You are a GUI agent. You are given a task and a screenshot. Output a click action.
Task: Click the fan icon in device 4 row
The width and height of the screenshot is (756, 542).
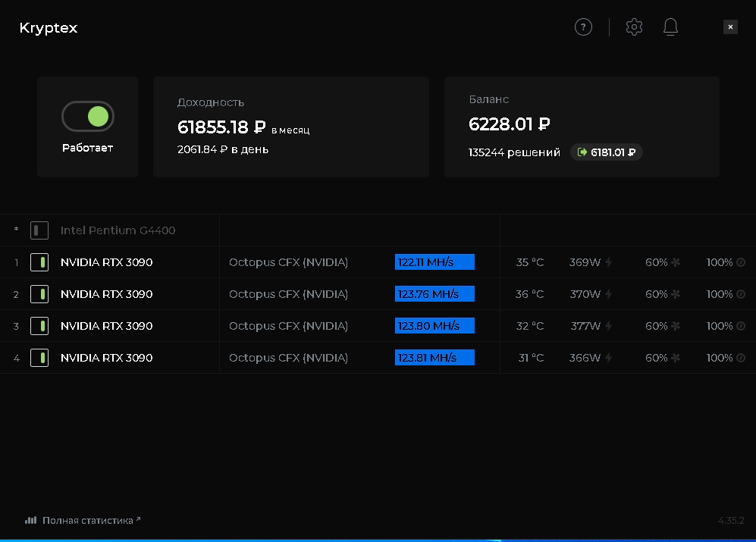pyautogui.click(x=676, y=358)
